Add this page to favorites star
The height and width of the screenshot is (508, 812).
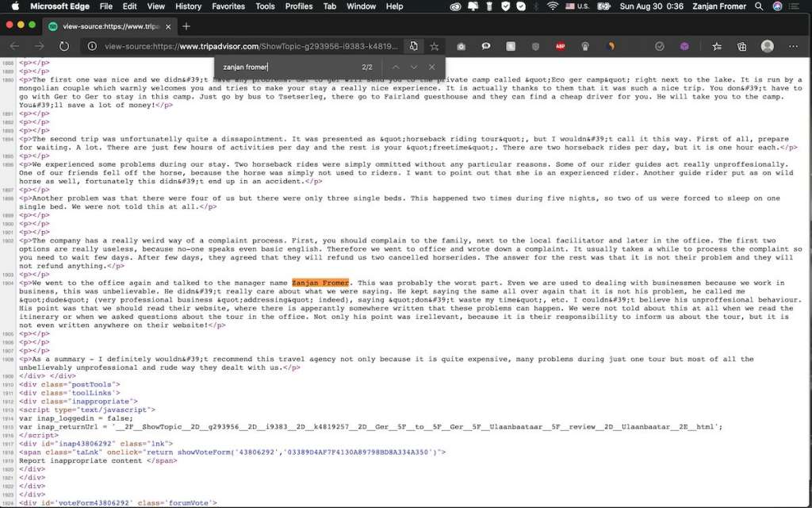(434, 46)
